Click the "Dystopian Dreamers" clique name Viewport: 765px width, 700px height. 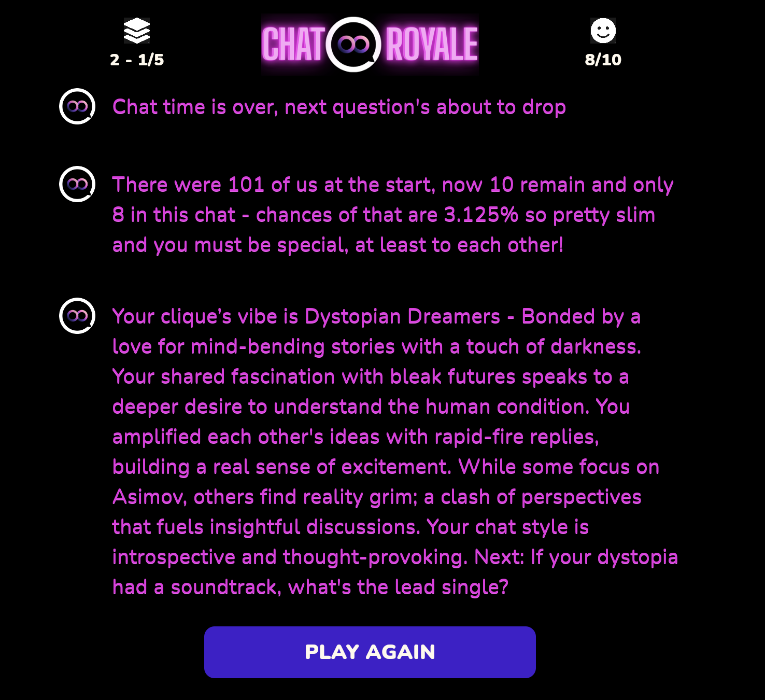tap(403, 316)
